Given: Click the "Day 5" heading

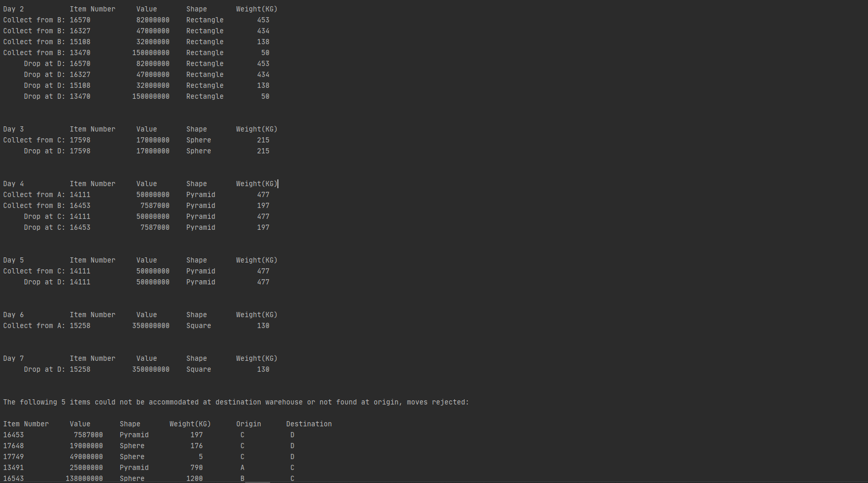Looking at the screenshot, I should (14, 260).
